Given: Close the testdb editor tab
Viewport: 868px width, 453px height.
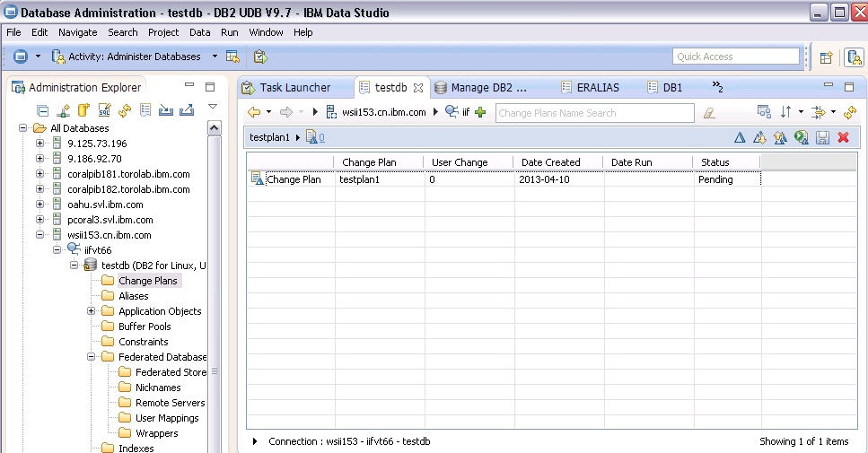Looking at the screenshot, I should pos(418,87).
